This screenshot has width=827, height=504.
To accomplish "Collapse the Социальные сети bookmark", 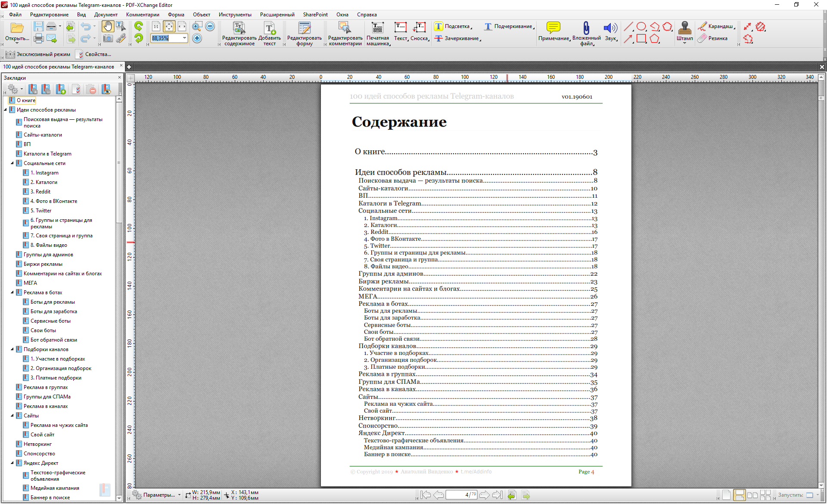I will [x=12, y=163].
